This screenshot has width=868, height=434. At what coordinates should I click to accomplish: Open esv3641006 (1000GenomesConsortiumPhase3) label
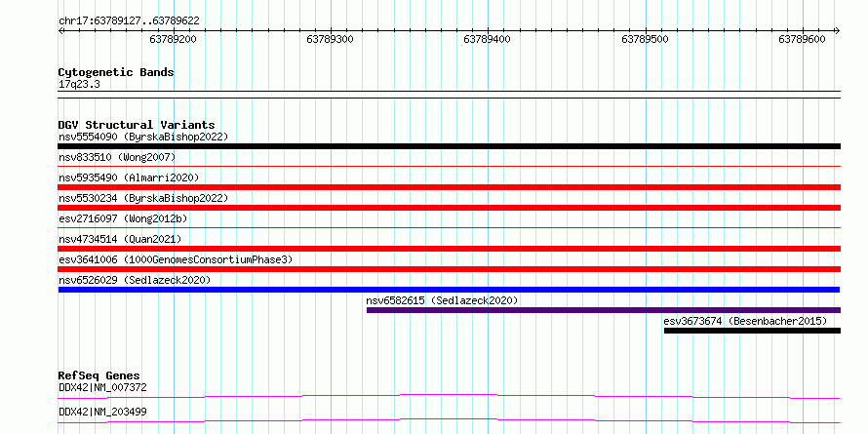click(x=176, y=259)
